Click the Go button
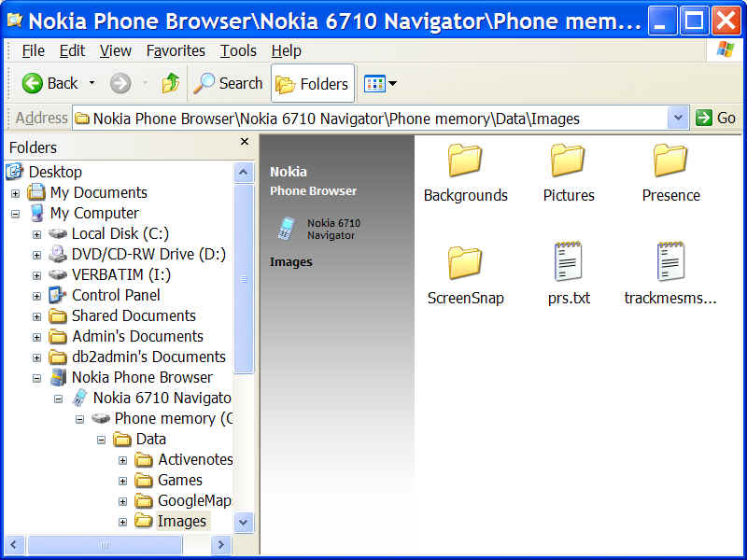 coord(715,119)
